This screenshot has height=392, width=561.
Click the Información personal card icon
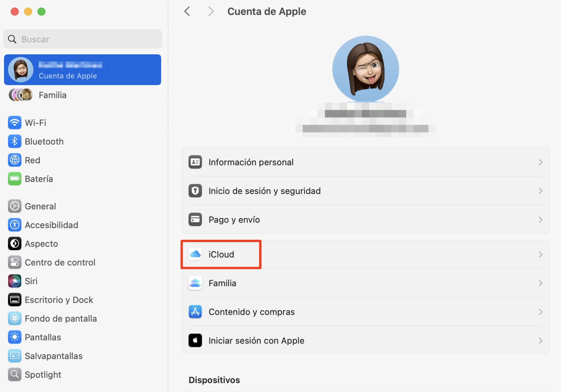pyautogui.click(x=195, y=162)
